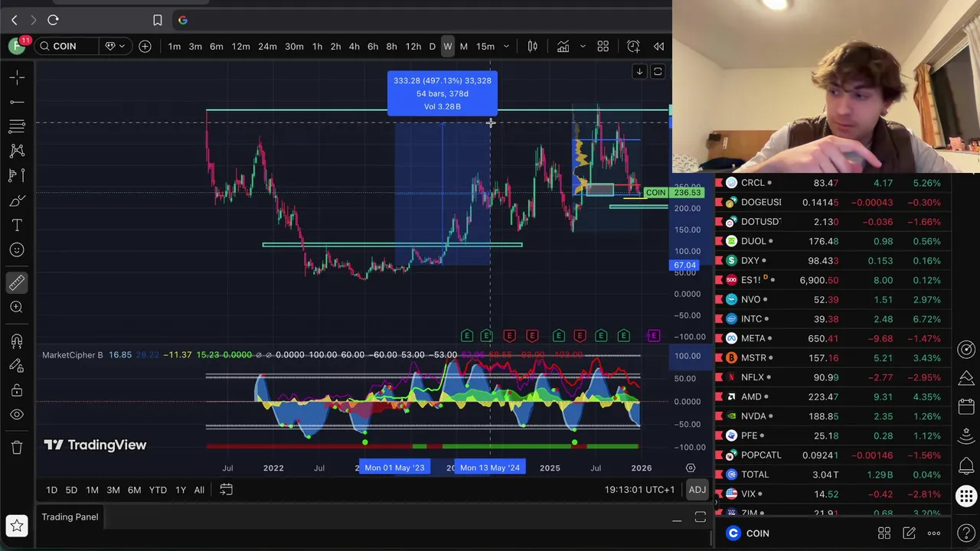Set range to YTD
The height and width of the screenshot is (551, 980).
pyautogui.click(x=158, y=490)
